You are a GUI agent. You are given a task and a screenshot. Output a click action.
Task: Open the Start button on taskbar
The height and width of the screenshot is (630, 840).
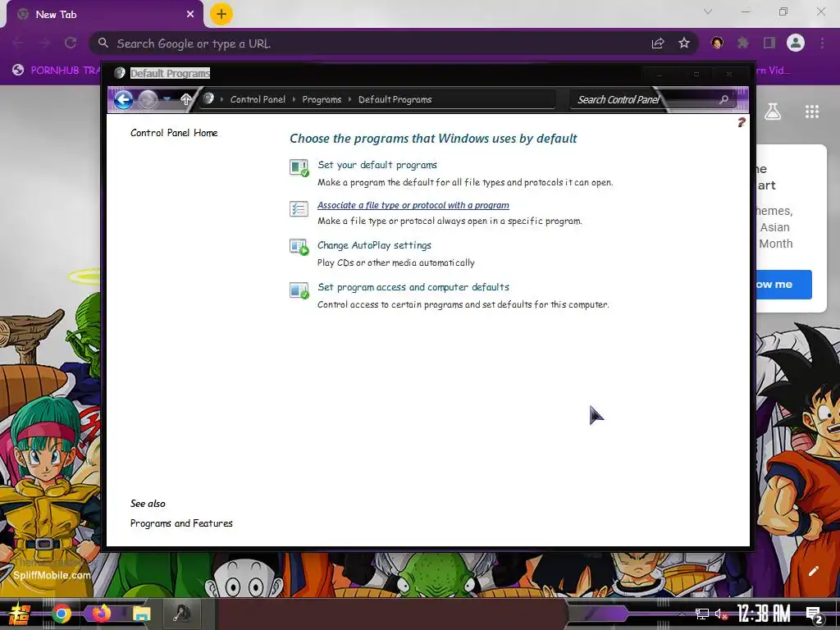coord(20,614)
